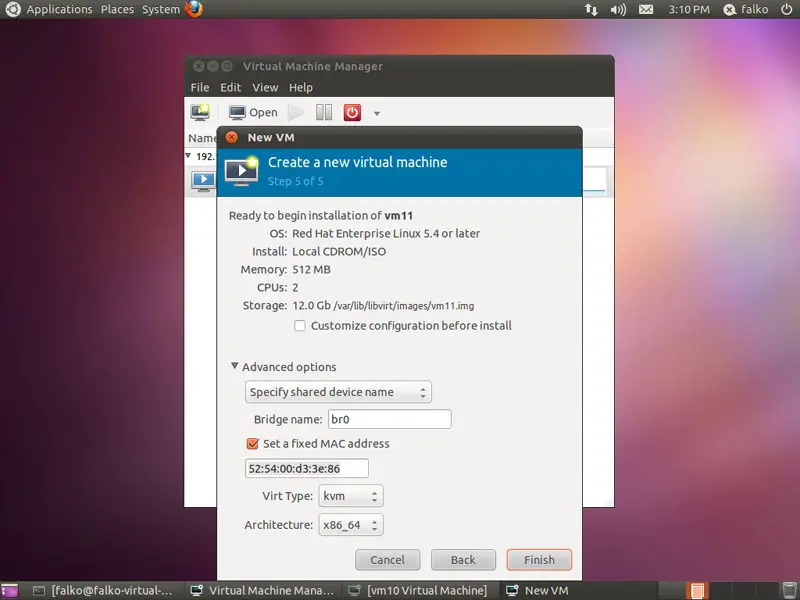
Task: Collapse the 192. connection tree row
Action: tap(188, 156)
